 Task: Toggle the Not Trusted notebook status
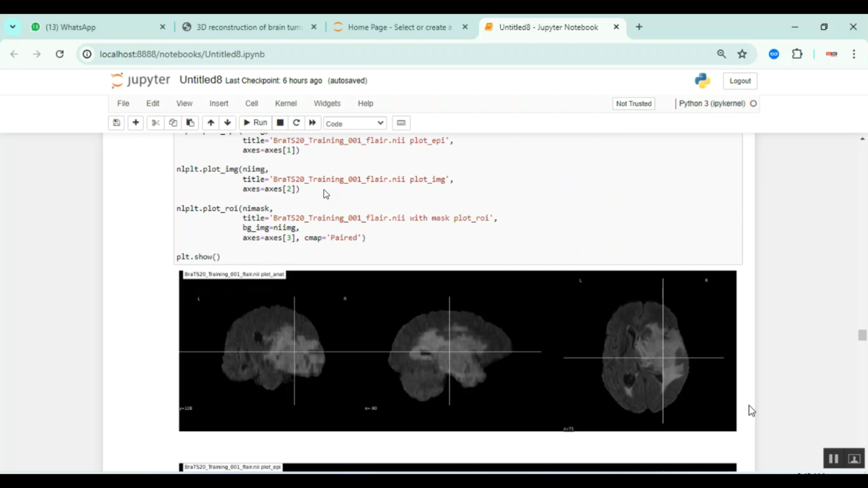point(634,103)
